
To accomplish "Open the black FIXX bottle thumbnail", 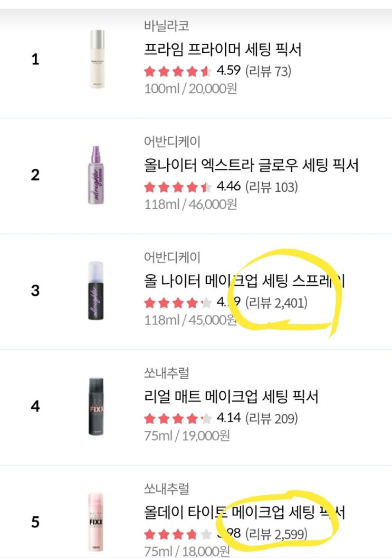I will [x=95, y=406].
